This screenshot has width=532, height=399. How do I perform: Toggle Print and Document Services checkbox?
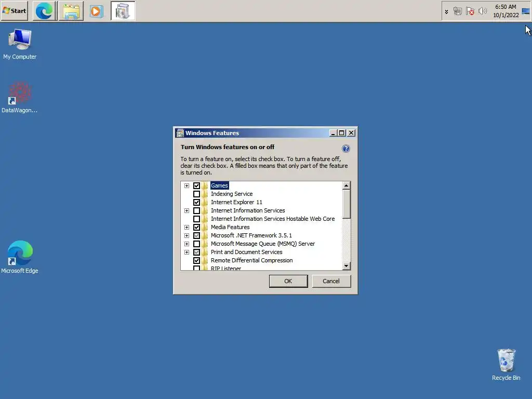pyautogui.click(x=196, y=252)
